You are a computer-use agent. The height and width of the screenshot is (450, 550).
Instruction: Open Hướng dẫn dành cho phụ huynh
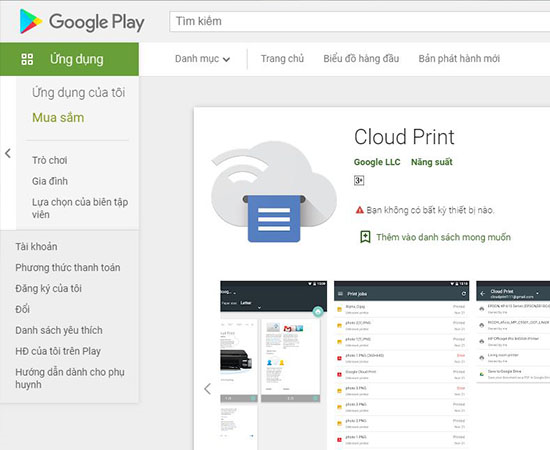coord(70,378)
